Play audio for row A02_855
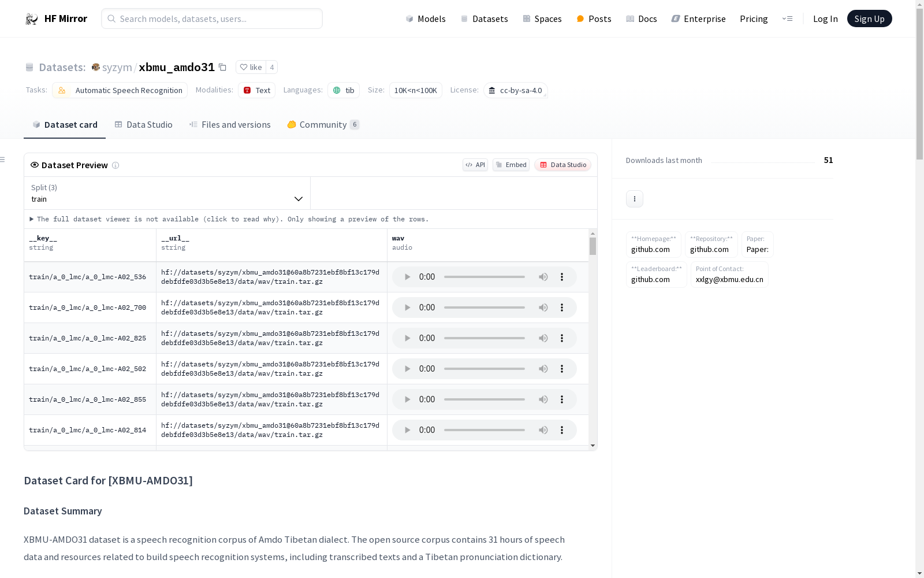The width and height of the screenshot is (924, 578). [x=407, y=399]
